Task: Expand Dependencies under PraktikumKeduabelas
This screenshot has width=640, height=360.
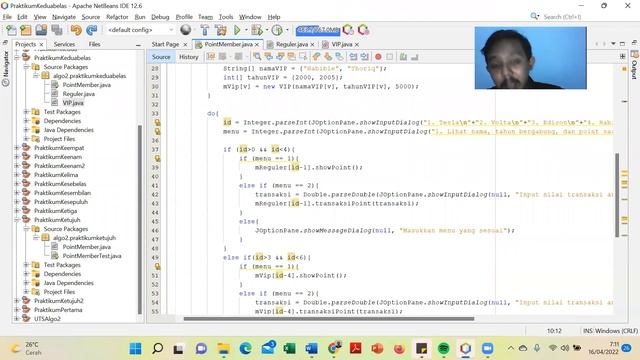Action: coord(27,121)
